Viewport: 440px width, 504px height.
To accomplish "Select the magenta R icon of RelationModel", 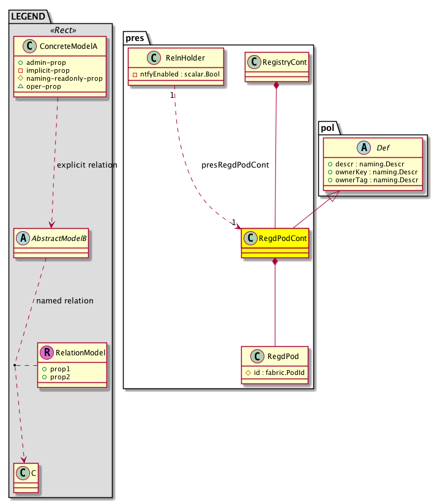I will click(47, 352).
